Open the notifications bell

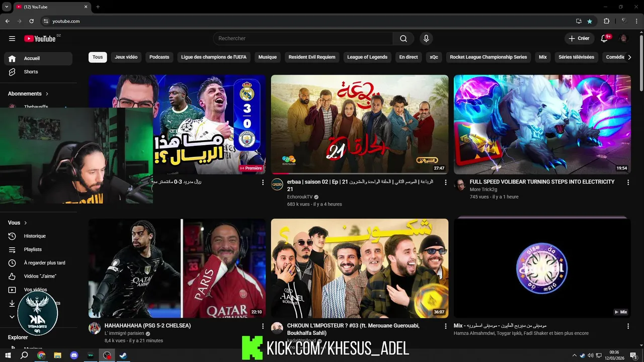(605, 38)
